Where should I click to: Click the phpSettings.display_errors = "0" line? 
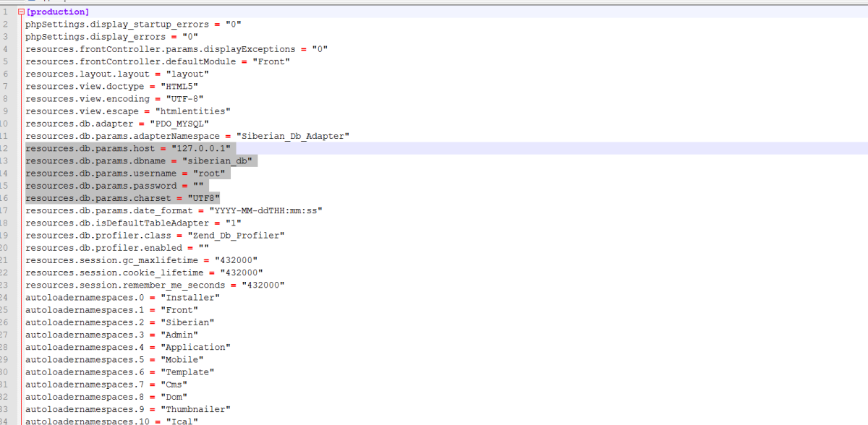[x=112, y=37]
